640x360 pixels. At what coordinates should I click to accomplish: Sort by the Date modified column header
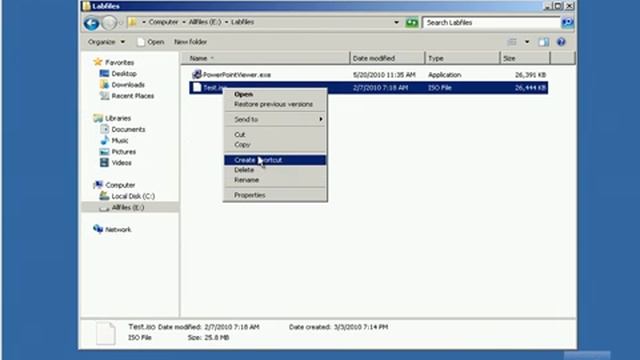coord(387,58)
